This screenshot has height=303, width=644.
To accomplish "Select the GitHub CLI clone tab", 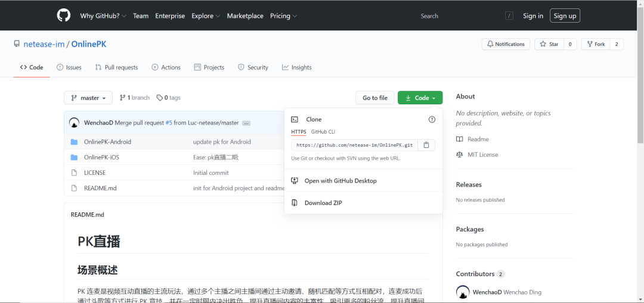I will (x=323, y=132).
